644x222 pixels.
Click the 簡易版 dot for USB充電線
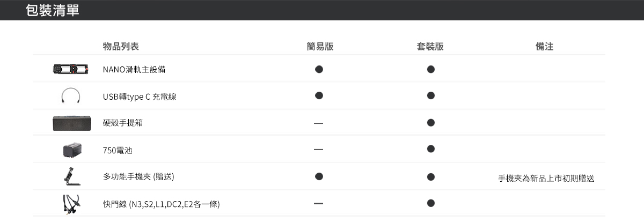tap(319, 95)
